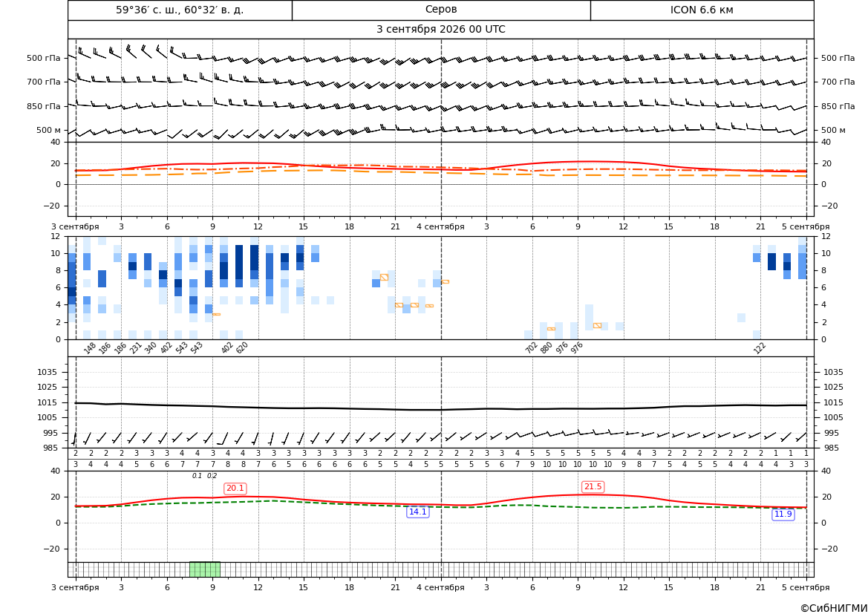The image size is (868, 614).
Task: Click the 5 сентября label on bottom axis
Action: (806, 587)
